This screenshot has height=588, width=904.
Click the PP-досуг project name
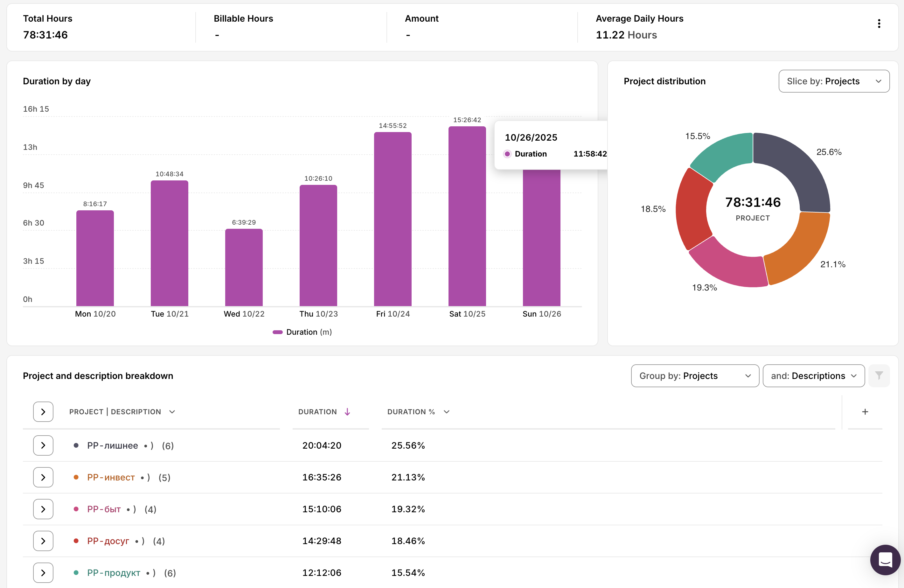tap(108, 541)
